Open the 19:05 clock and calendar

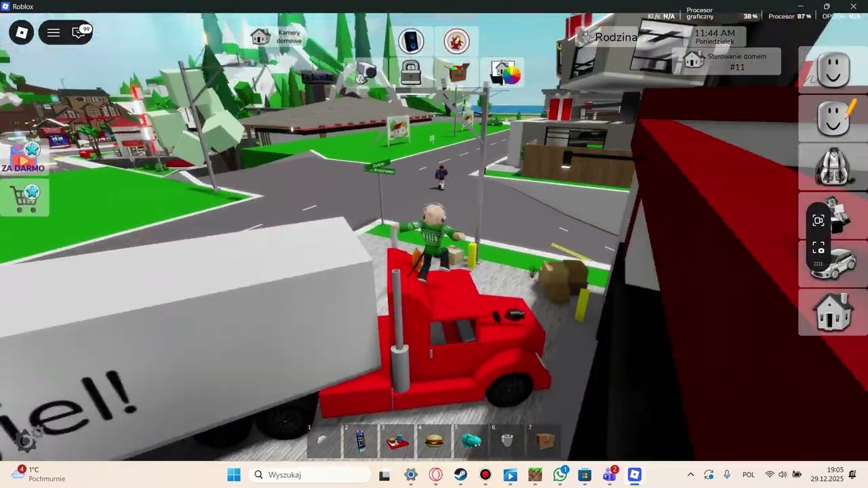pos(826,474)
